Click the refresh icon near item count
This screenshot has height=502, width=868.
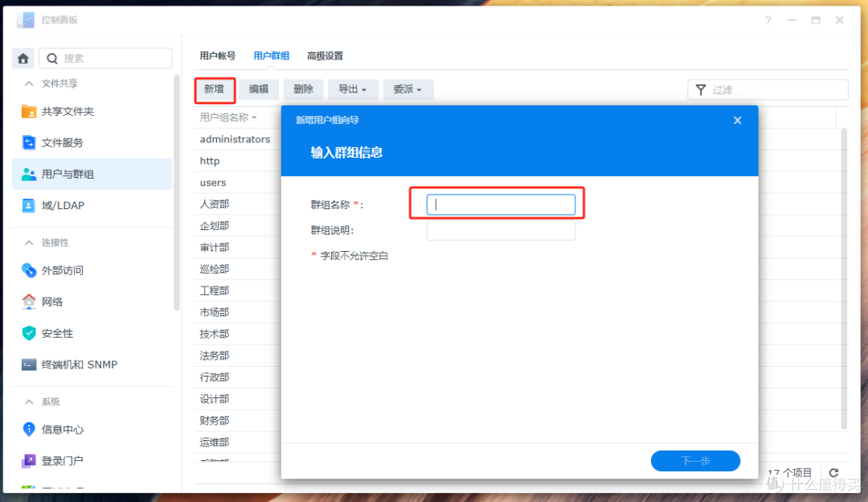tap(833, 472)
